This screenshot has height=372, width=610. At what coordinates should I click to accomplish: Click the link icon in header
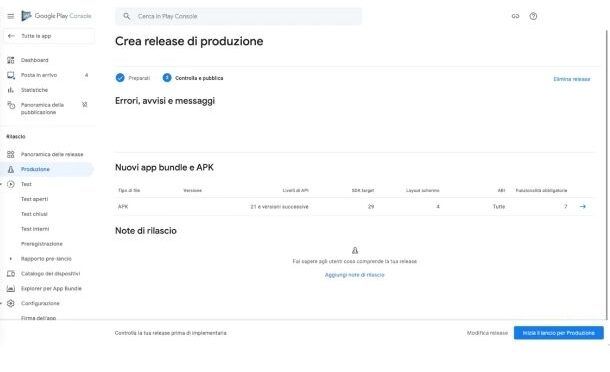tap(515, 16)
